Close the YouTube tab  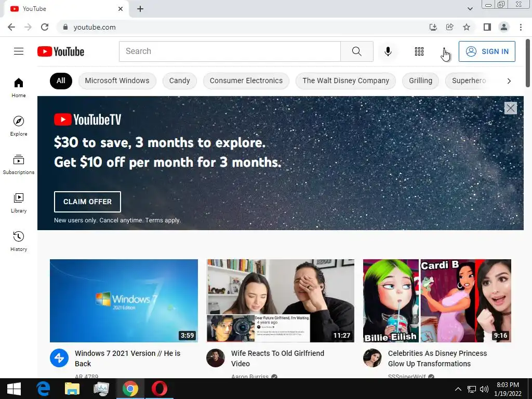121,9
